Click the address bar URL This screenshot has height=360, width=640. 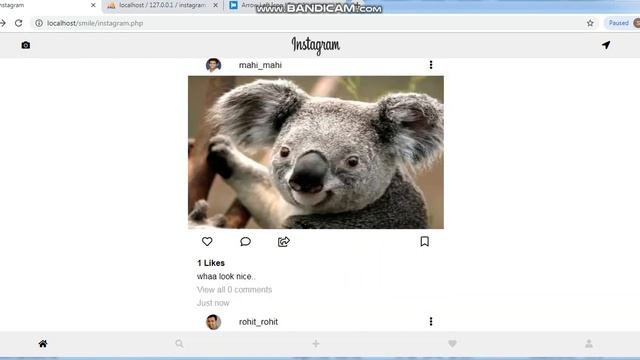95,23
